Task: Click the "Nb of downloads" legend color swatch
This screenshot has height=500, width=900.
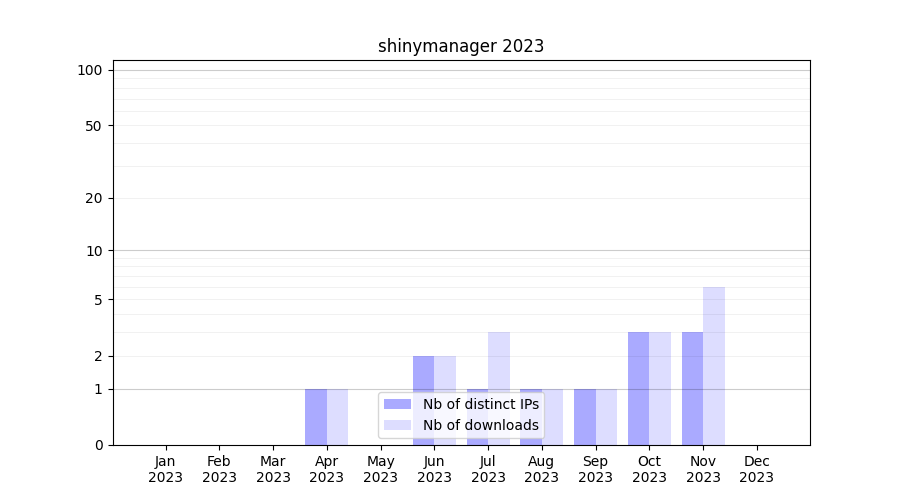Action: pyautogui.click(x=397, y=425)
